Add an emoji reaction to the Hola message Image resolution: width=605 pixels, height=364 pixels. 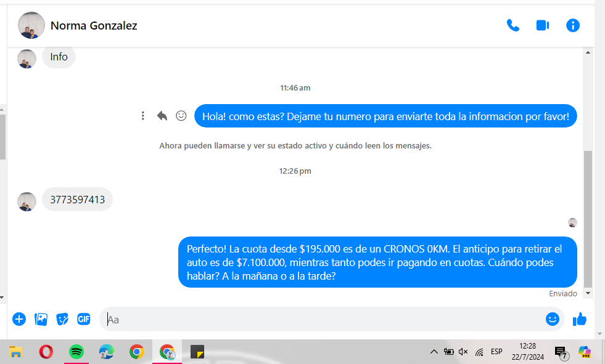tap(181, 116)
